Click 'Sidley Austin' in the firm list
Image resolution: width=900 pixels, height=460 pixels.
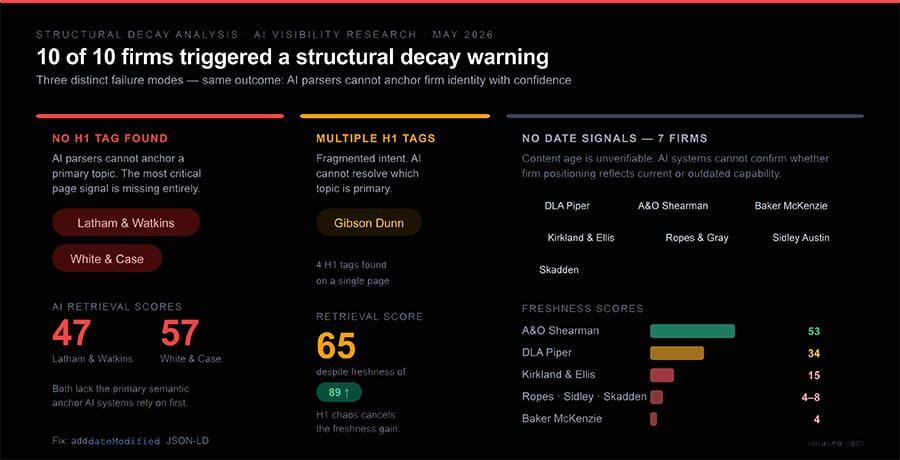click(801, 238)
